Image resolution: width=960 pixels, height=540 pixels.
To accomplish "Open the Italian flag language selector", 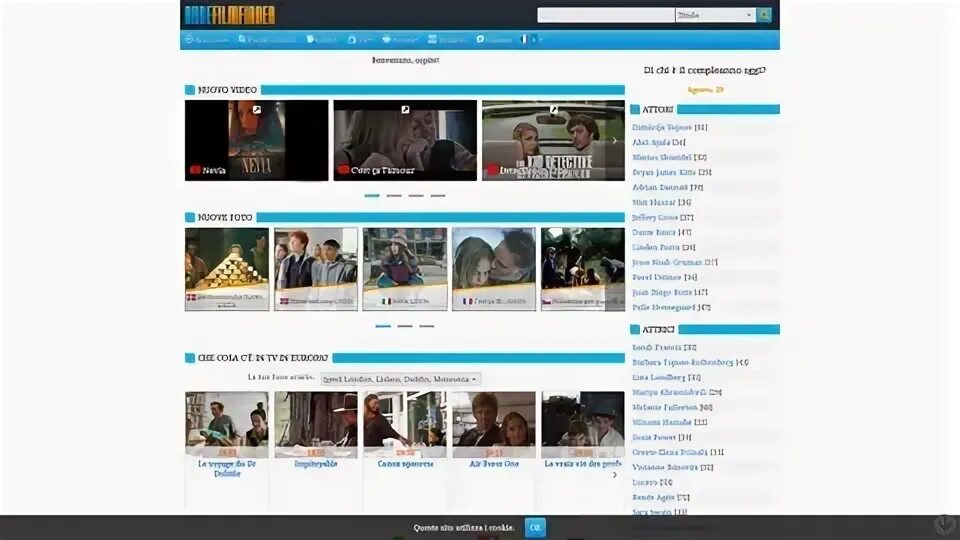I will [531, 39].
